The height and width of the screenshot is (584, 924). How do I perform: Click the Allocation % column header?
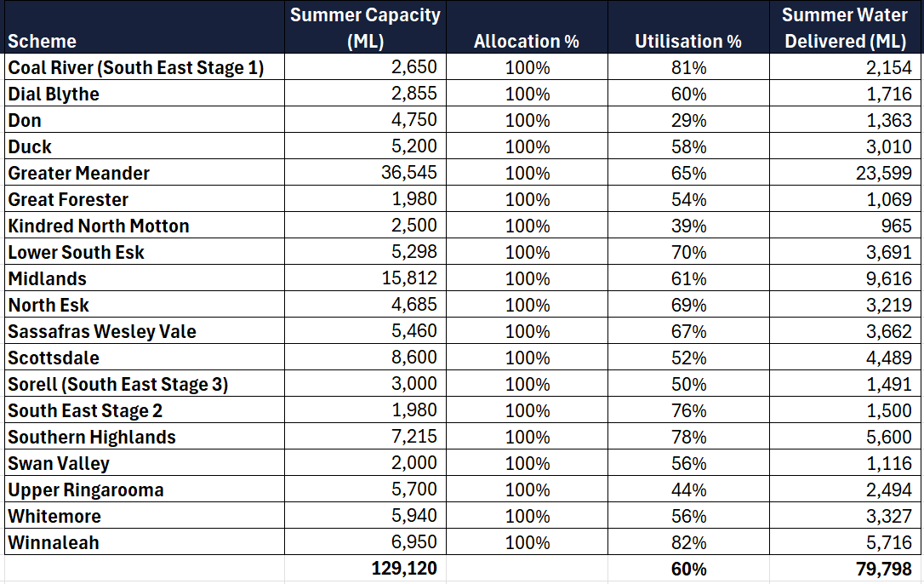[x=526, y=41]
